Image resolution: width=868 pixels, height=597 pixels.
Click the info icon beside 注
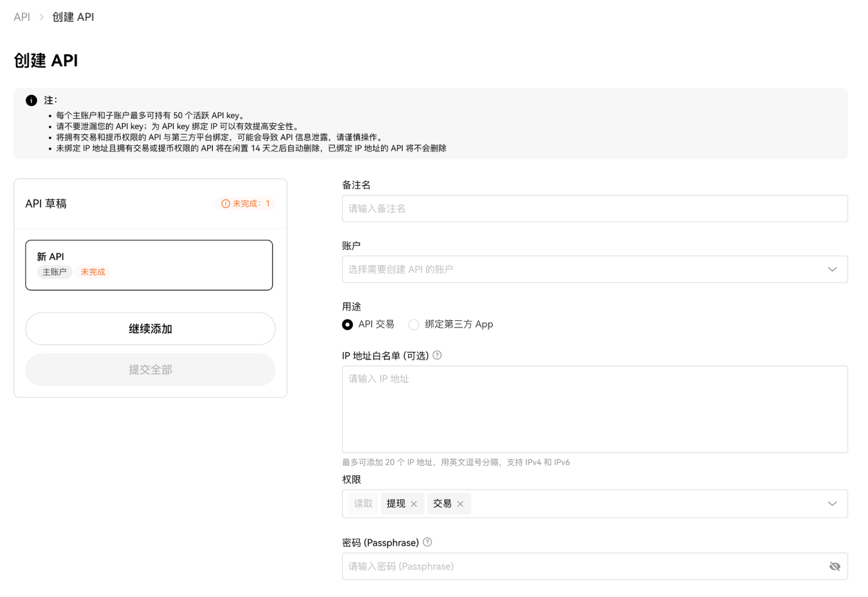tap(31, 100)
